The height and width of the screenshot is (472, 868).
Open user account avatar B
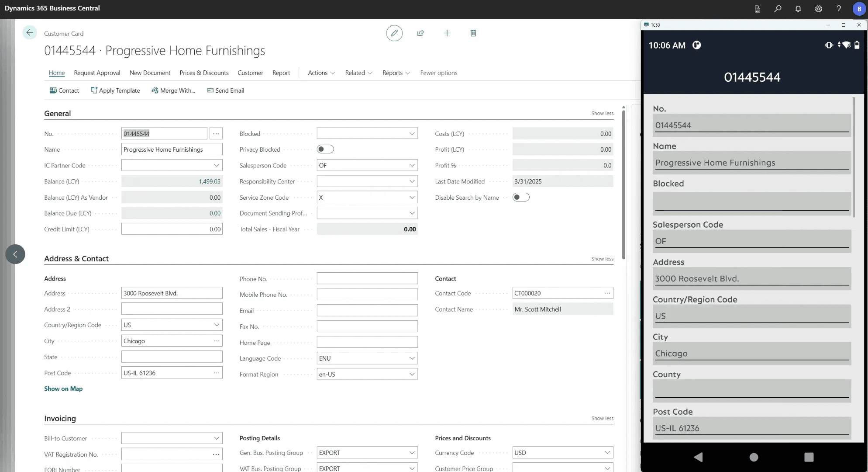tap(859, 9)
